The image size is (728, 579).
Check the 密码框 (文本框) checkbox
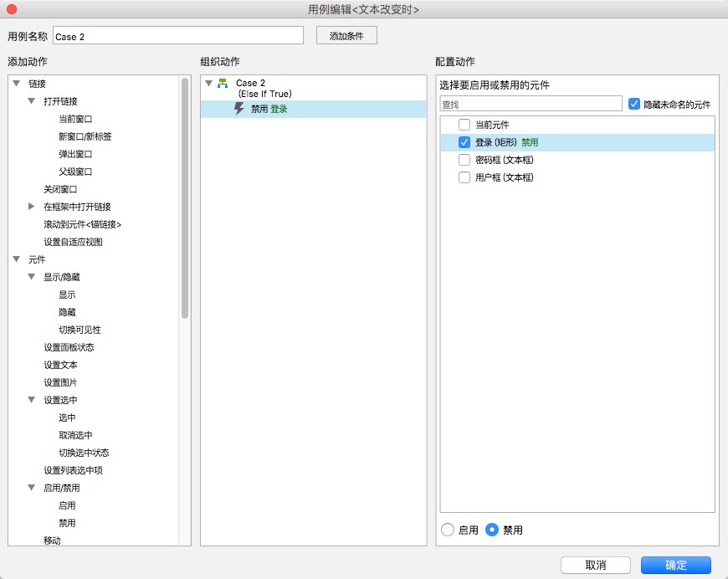(464, 160)
